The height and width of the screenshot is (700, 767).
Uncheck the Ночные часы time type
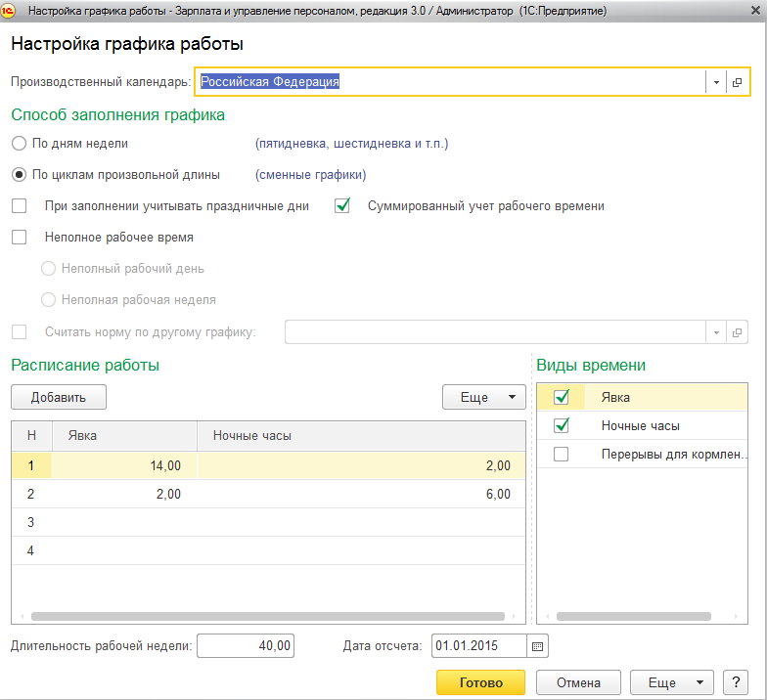pos(561,425)
